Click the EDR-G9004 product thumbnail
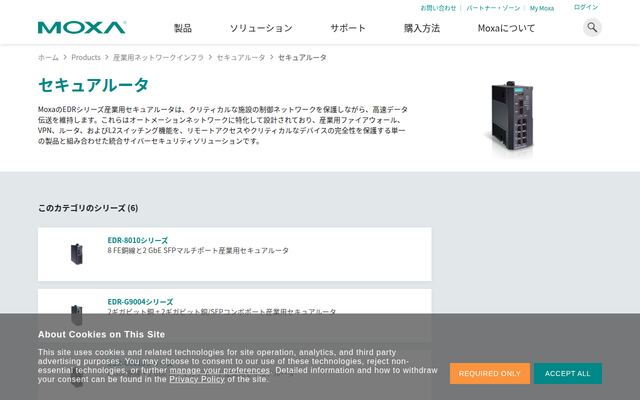The width and height of the screenshot is (640, 400). pos(77,314)
